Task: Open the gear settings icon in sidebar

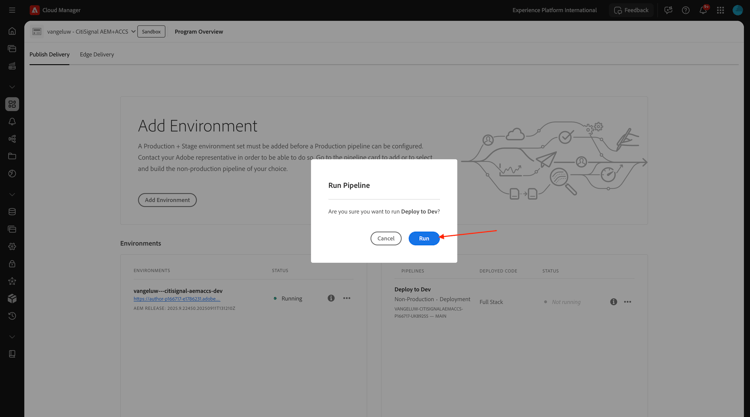Action: 12,247
